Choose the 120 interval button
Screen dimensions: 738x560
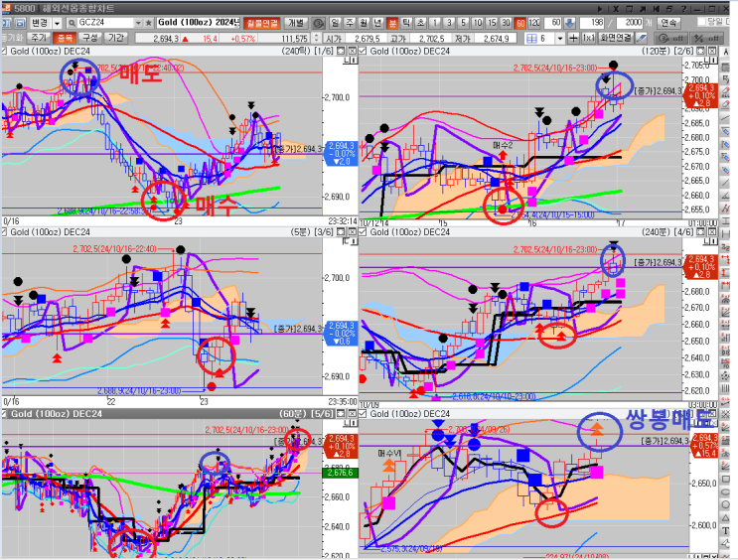pos(534,23)
